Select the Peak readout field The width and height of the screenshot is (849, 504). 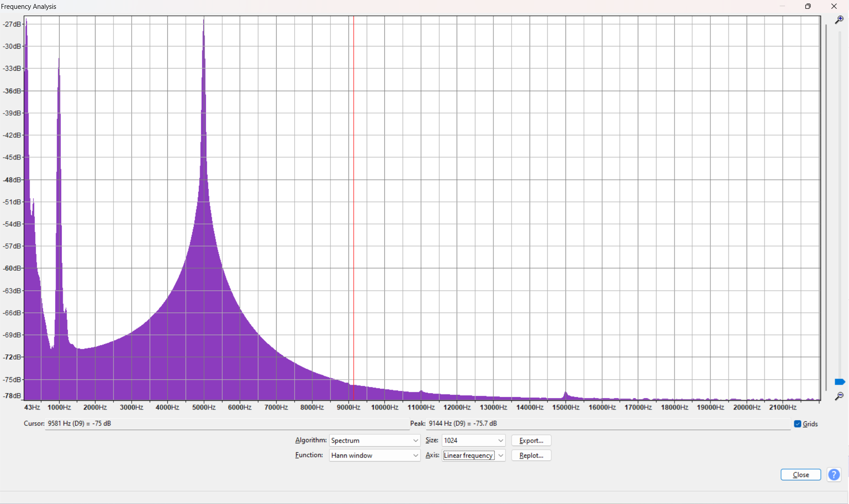click(x=610, y=423)
